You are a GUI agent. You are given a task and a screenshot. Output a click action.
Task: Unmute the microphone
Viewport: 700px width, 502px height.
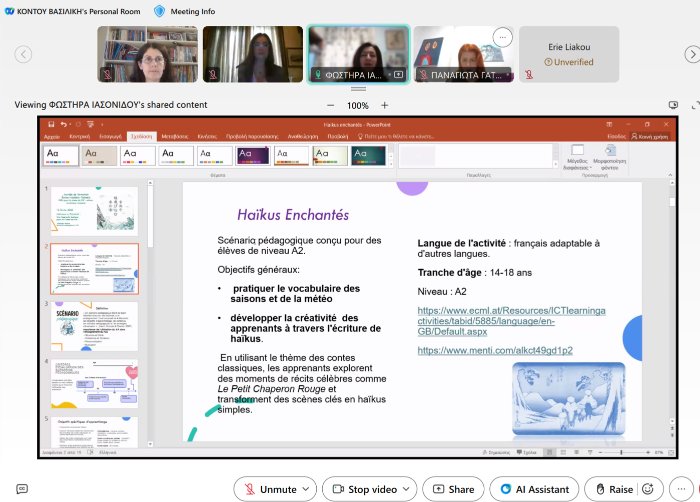[270, 489]
